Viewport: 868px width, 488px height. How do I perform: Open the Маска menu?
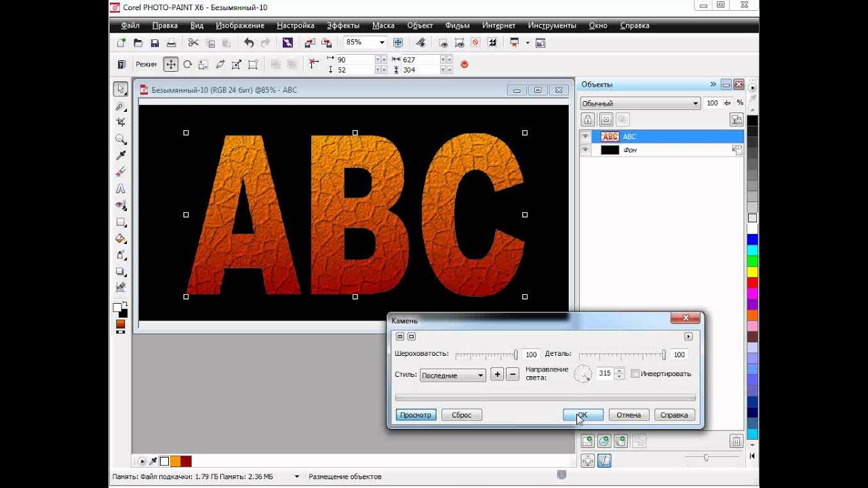(383, 25)
